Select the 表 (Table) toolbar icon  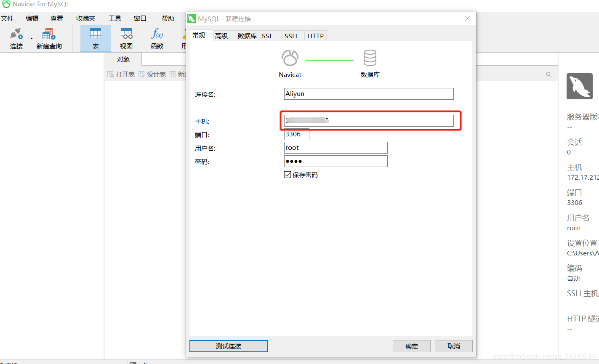click(x=96, y=38)
